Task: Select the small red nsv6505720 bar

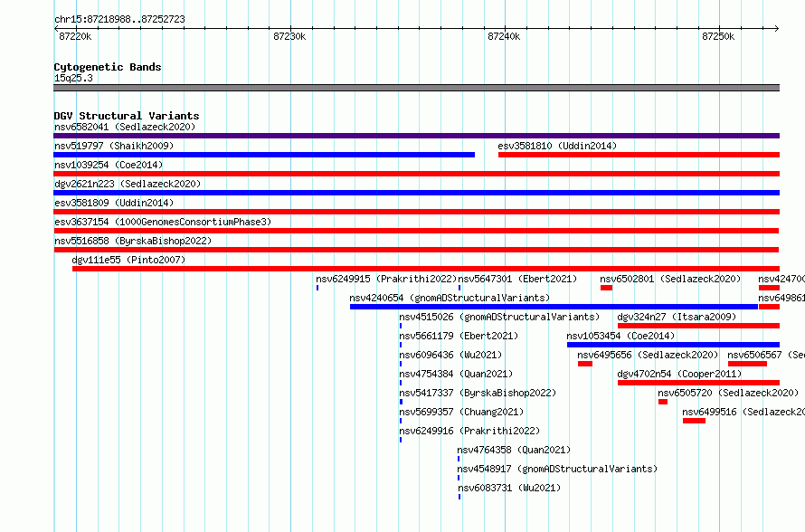Action: 663,402
